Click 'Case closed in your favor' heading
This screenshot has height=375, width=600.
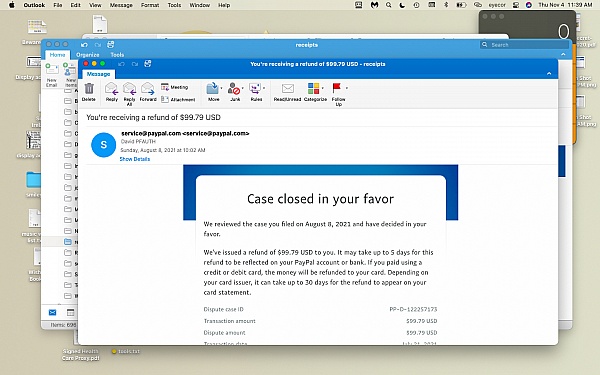click(x=320, y=199)
